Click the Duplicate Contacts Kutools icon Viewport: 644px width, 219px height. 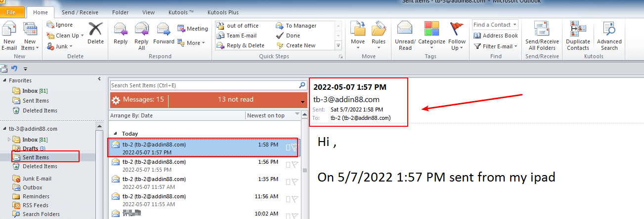click(578, 36)
